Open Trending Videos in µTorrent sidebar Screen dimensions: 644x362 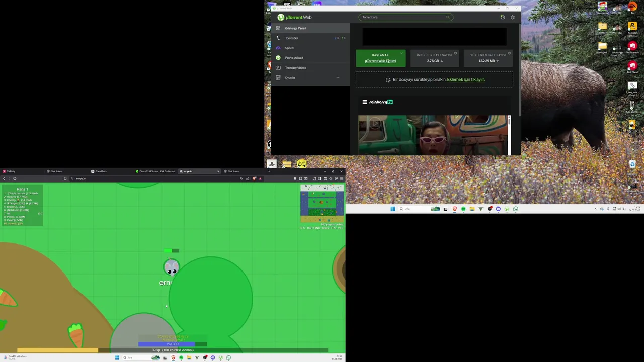(310, 68)
